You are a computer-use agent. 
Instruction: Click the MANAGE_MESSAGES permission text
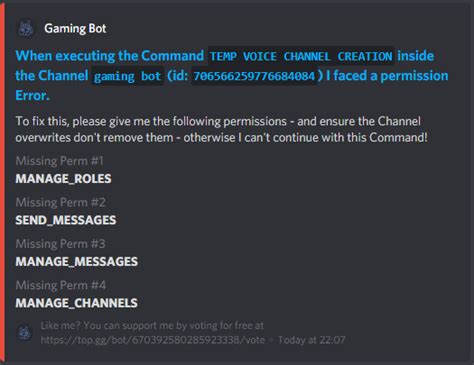76,261
